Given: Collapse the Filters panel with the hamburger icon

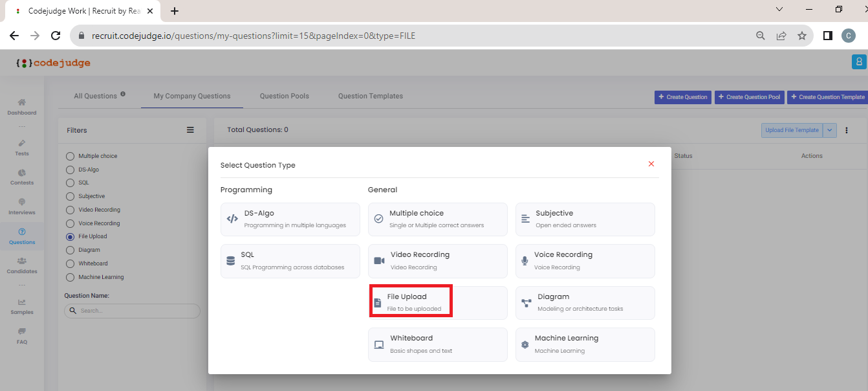Looking at the screenshot, I should click(x=190, y=129).
